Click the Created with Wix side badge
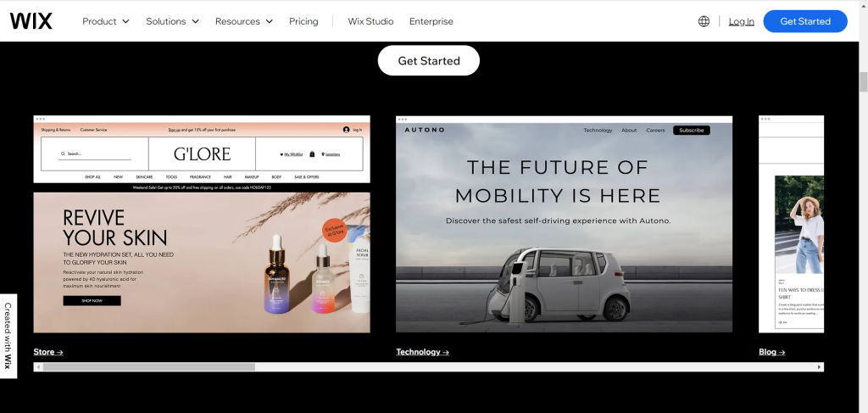The width and height of the screenshot is (868, 413). pyautogui.click(x=8, y=336)
